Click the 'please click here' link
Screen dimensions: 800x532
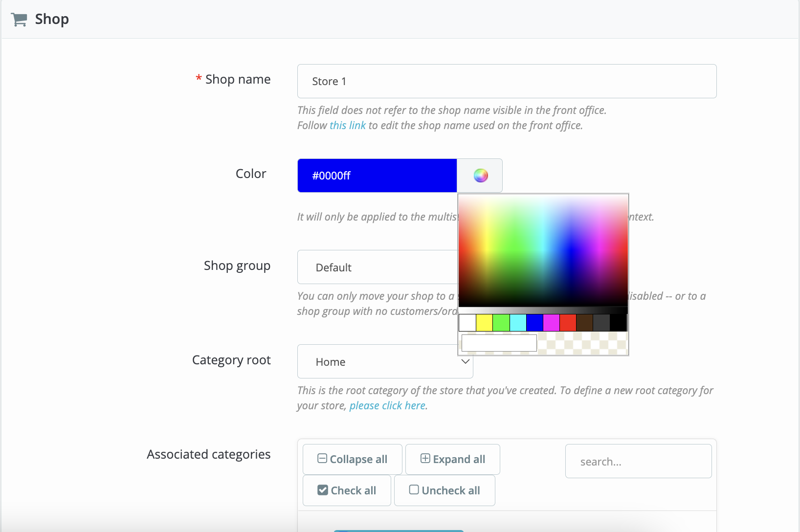point(387,406)
